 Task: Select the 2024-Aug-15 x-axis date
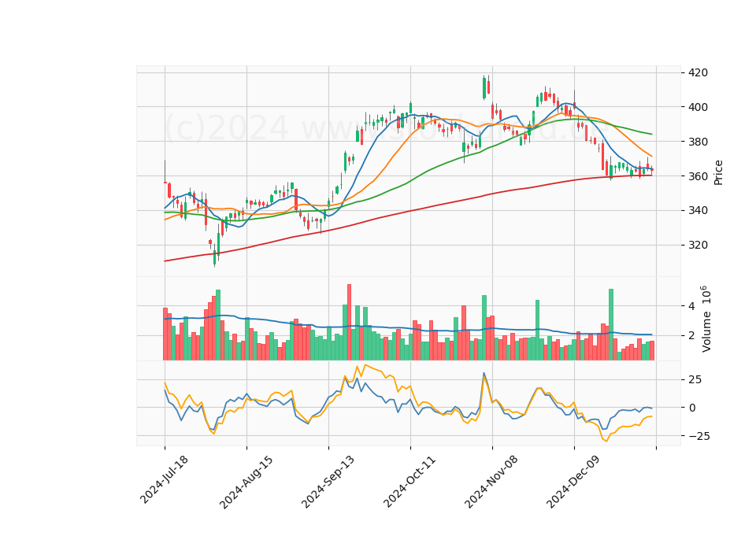pos(246,482)
